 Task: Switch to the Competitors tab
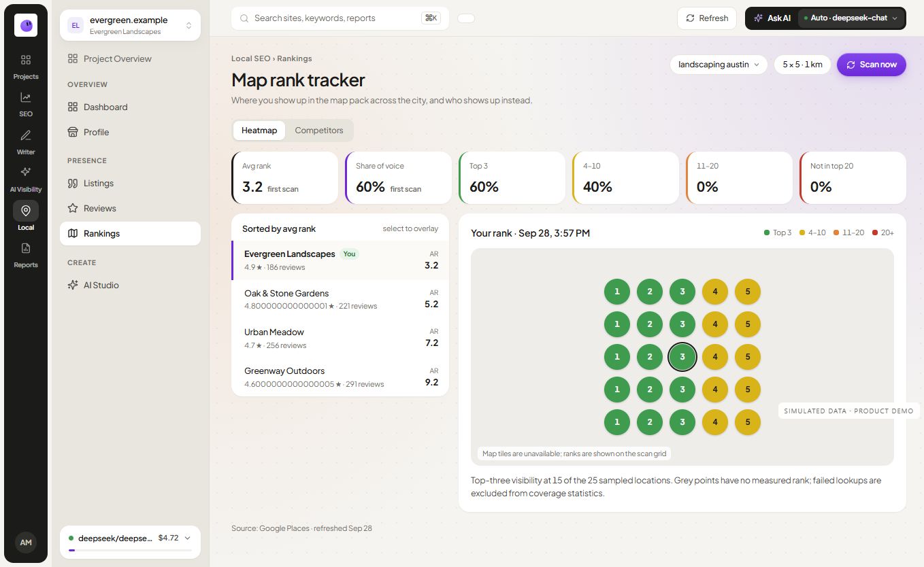[319, 131]
